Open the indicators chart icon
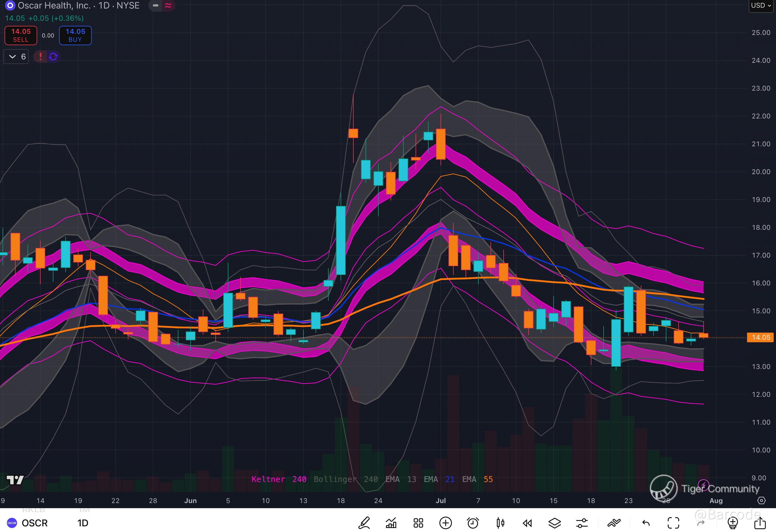The image size is (776, 532). click(391, 523)
